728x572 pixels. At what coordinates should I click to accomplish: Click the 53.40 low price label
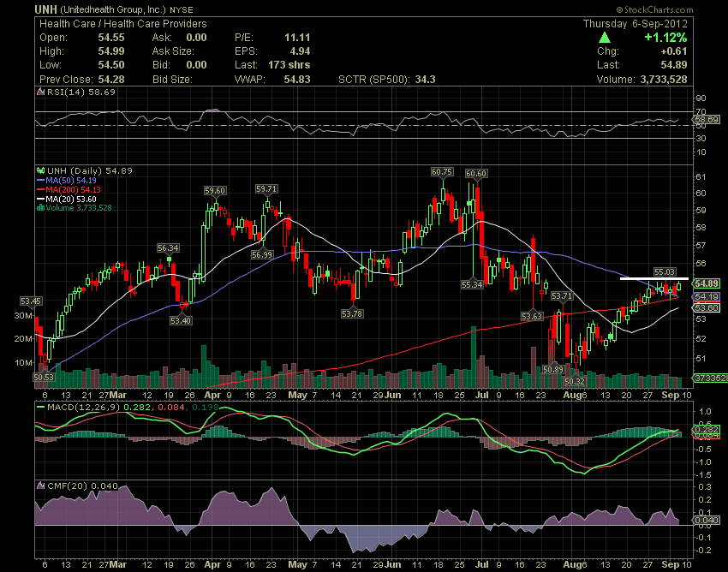pyautogui.click(x=181, y=321)
